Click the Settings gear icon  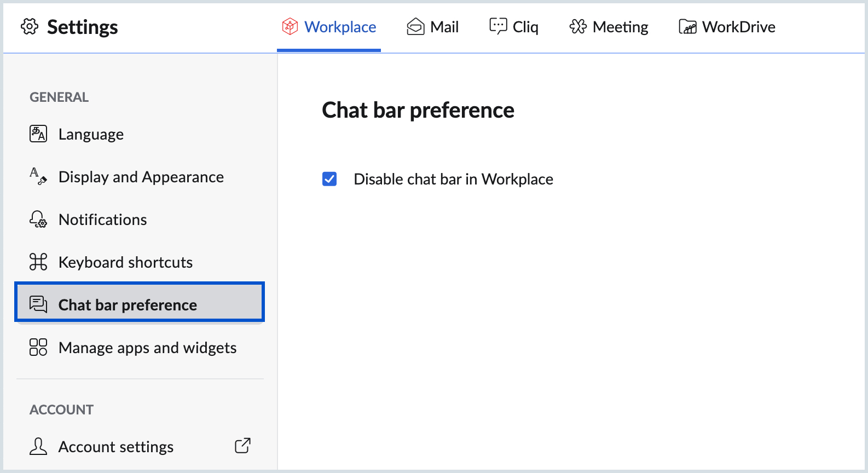pos(30,26)
